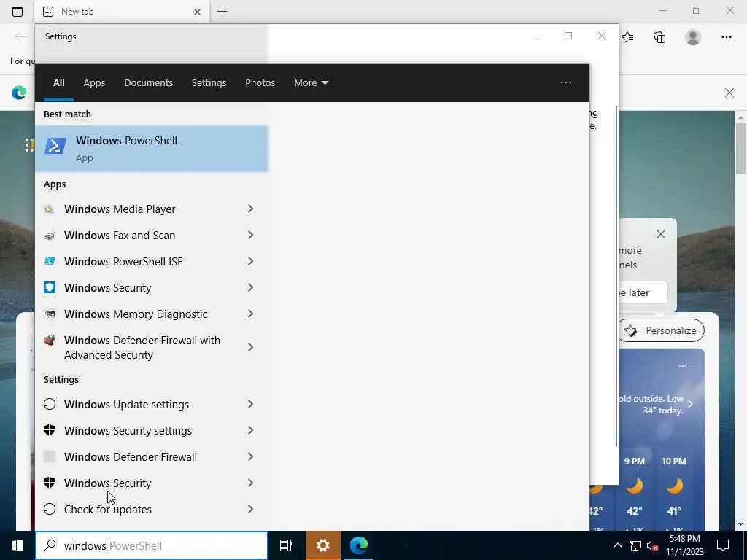Open the Edge profile avatar
Image resolution: width=747 pixels, height=560 pixels.
693,37
